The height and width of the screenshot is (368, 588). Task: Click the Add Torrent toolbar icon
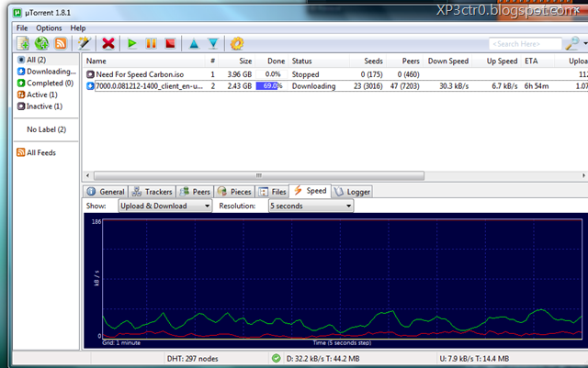[23, 43]
